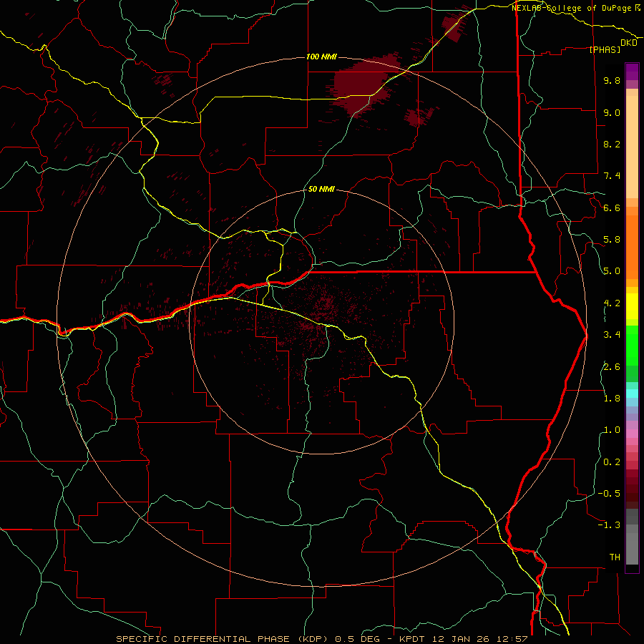Click the 8.2 legend value

coord(612,144)
